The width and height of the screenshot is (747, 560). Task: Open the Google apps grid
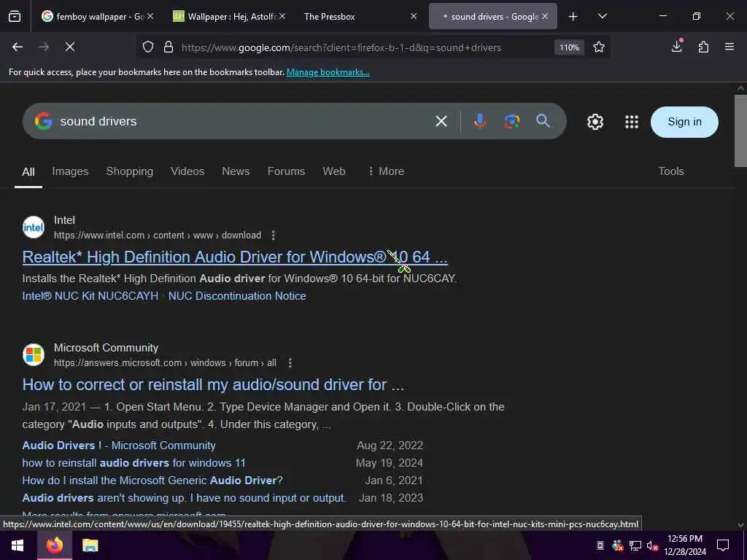click(x=632, y=122)
